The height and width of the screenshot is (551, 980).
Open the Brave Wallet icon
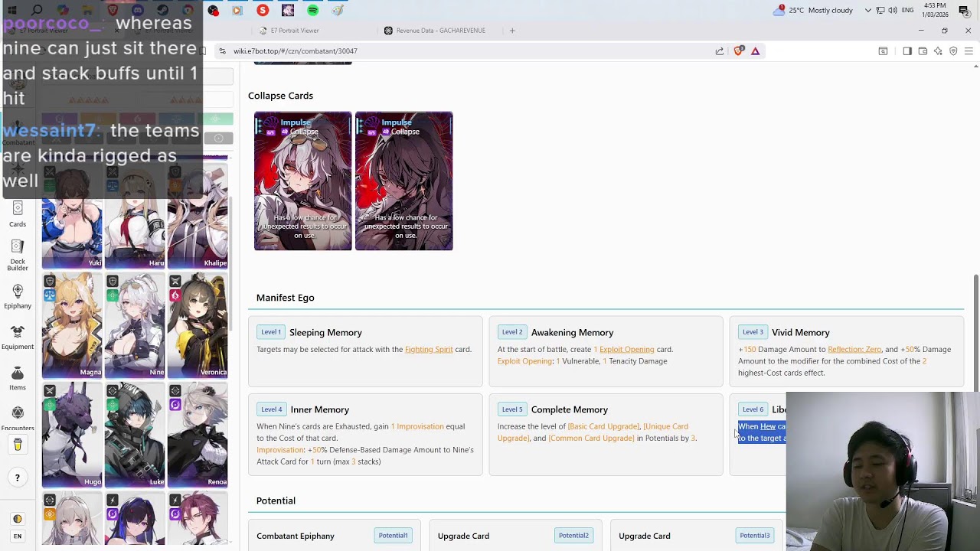pyautogui.click(x=923, y=51)
